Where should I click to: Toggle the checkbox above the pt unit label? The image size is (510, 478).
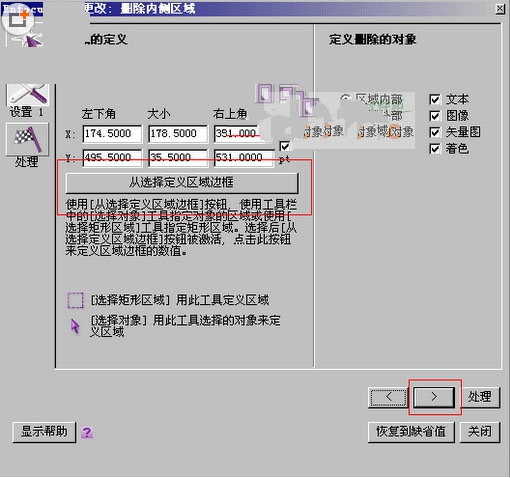pos(284,146)
